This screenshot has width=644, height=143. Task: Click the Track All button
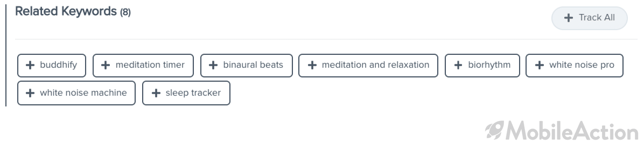pyautogui.click(x=589, y=18)
